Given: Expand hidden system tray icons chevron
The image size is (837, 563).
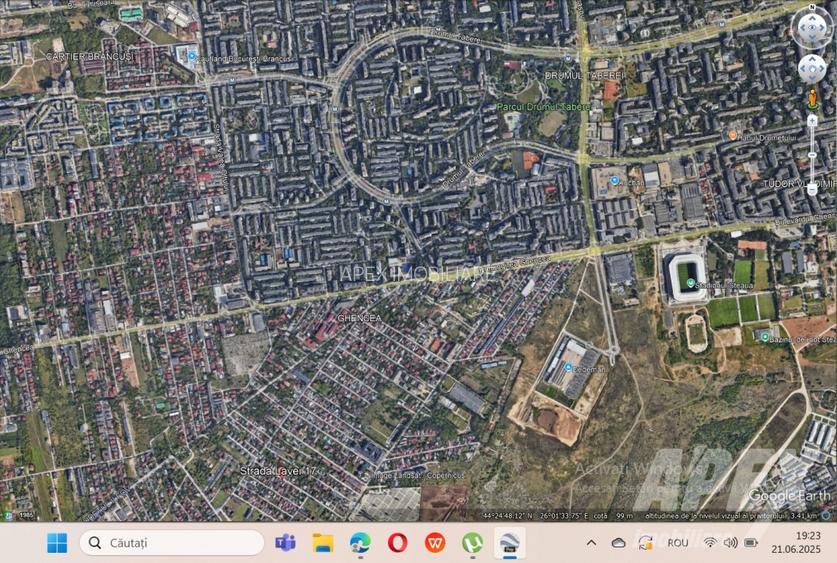Looking at the screenshot, I should (591, 543).
